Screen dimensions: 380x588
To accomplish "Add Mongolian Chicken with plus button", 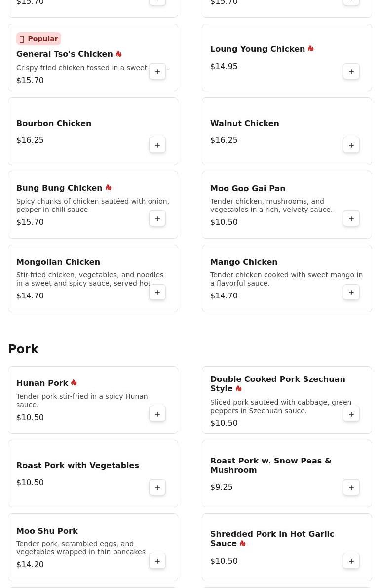I will pyautogui.click(x=157, y=293).
